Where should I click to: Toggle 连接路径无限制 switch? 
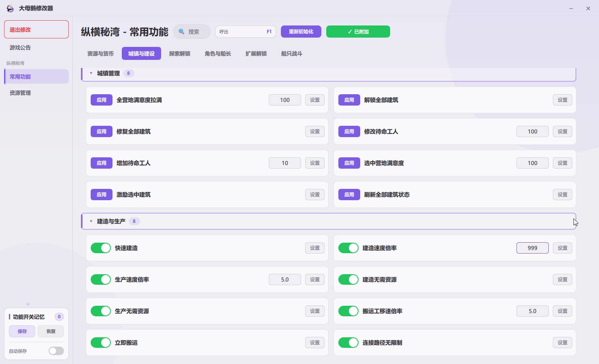pos(348,343)
